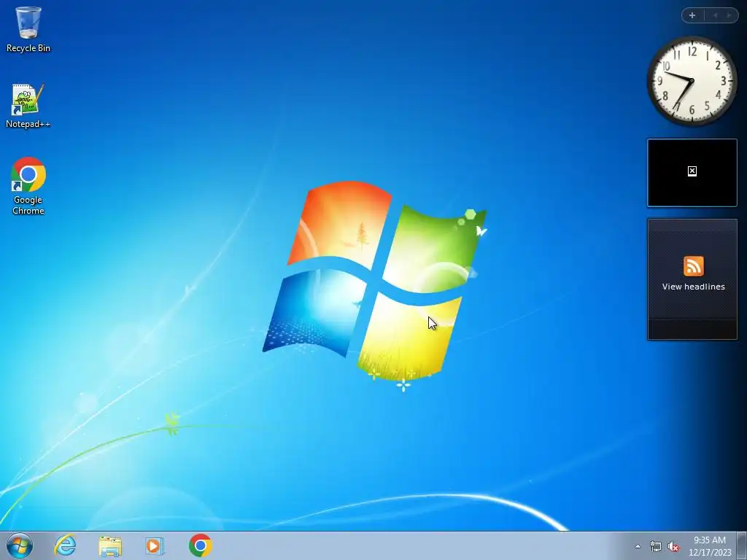Open Windows Explorer from the taskbar
Image resolution: width=747 pixels, height=560 pixels.
[x=110, y=545]
